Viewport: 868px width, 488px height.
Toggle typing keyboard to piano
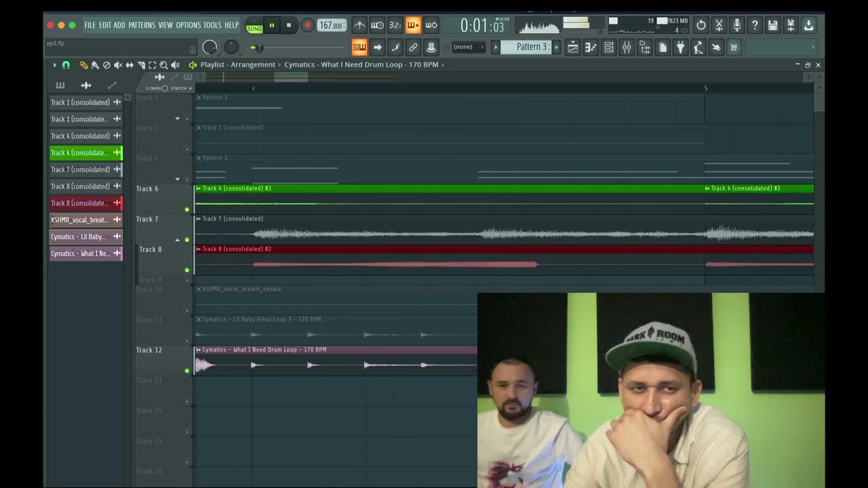pyautogui.click(x=359, y=47)
